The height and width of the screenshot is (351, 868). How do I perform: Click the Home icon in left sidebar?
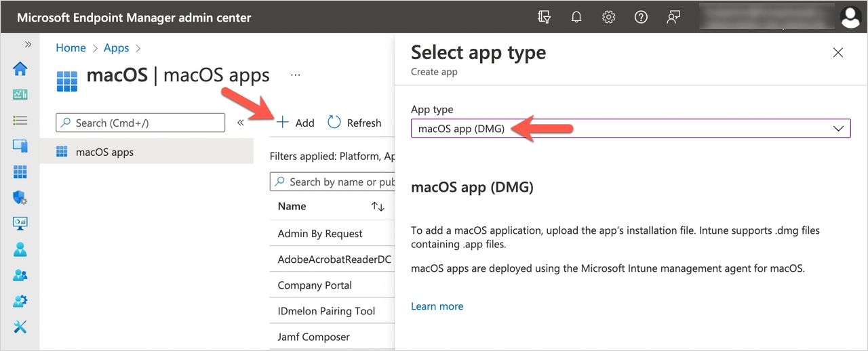pos(20,69)
